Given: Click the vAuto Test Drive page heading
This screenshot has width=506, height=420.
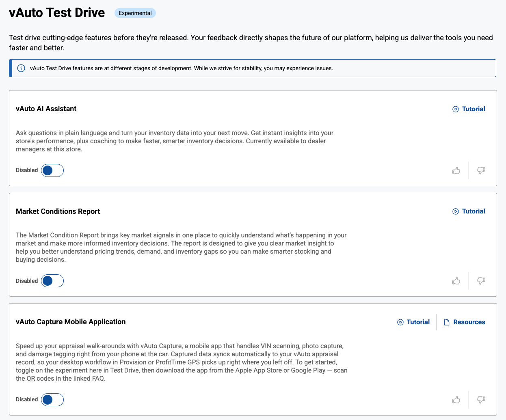Looking at the screenshot, I should click(x=57, y=13).
